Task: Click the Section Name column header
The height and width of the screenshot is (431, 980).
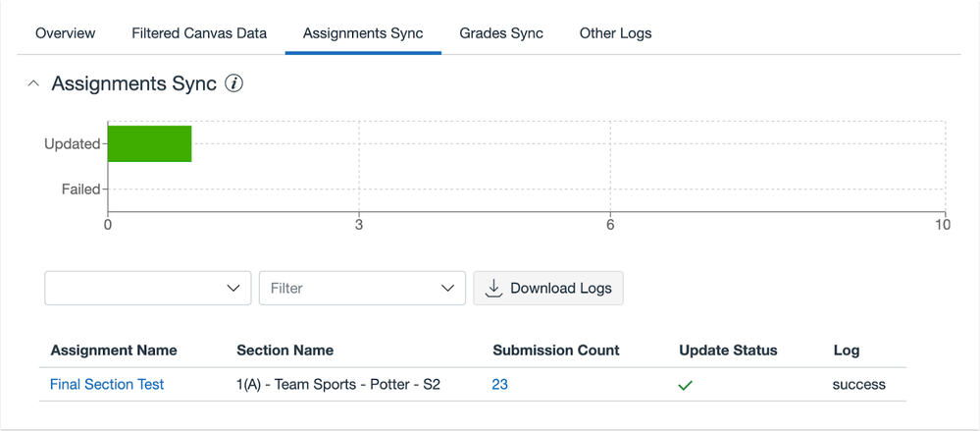Action: (284, 350)
